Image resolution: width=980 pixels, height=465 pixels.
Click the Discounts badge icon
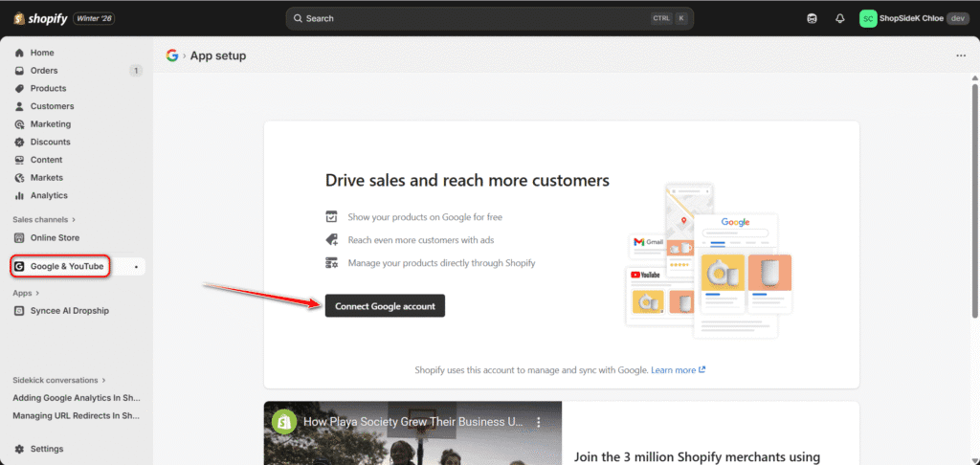19,142
